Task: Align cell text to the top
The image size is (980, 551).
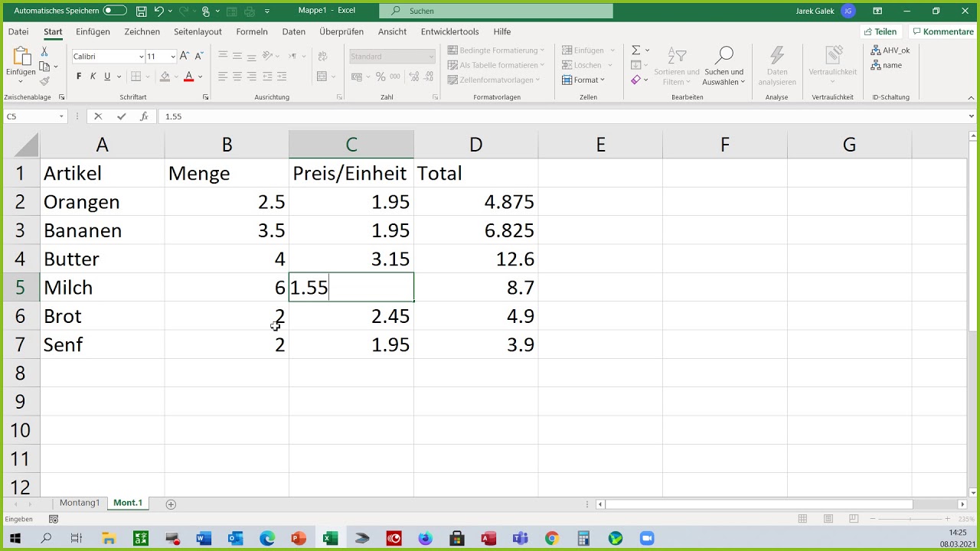Action: click(223, 55)
